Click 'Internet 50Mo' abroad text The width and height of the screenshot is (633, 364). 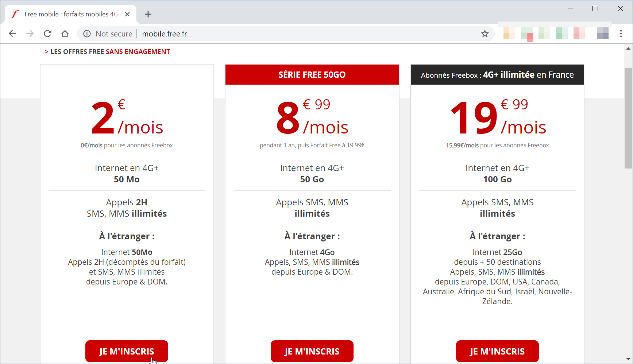point(127,252)
